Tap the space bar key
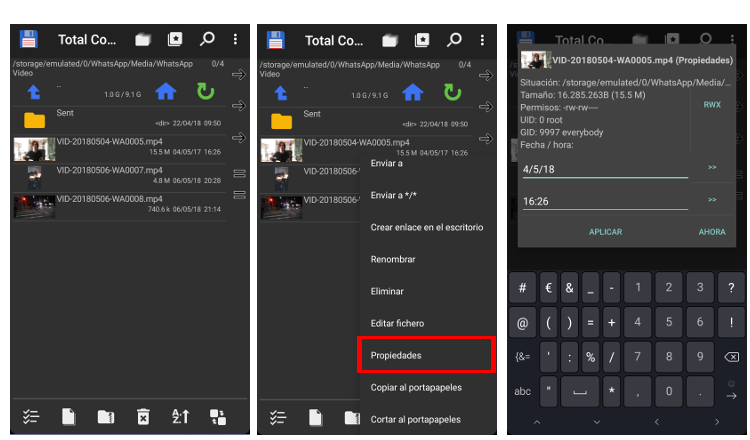The image size is (750, 440). click(580, 391)
